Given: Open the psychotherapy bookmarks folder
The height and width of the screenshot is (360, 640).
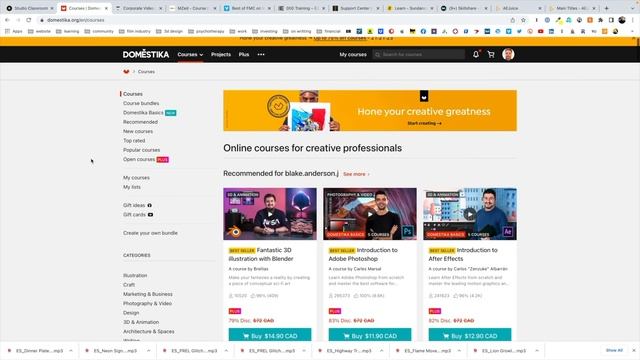Looking at the screenshot, I should coord(206,31).
